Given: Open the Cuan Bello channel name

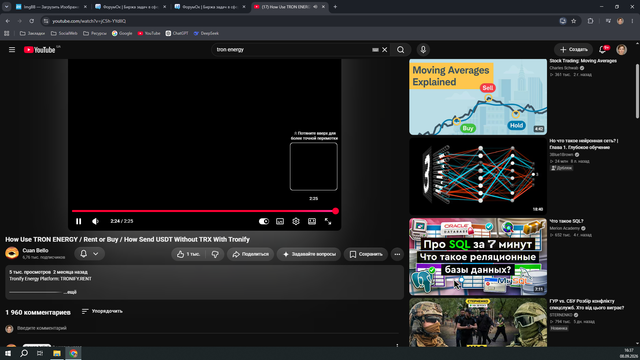Looking at the screenshot, I should coord(35,251).
